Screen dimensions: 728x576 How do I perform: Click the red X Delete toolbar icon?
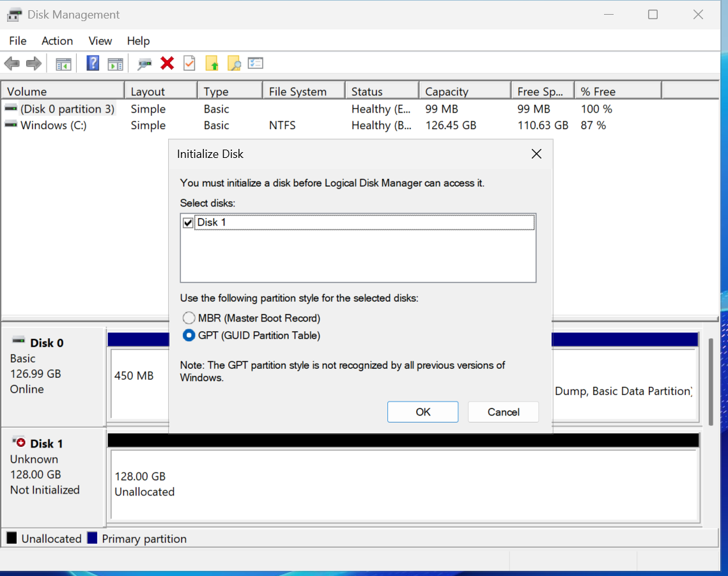167,63
